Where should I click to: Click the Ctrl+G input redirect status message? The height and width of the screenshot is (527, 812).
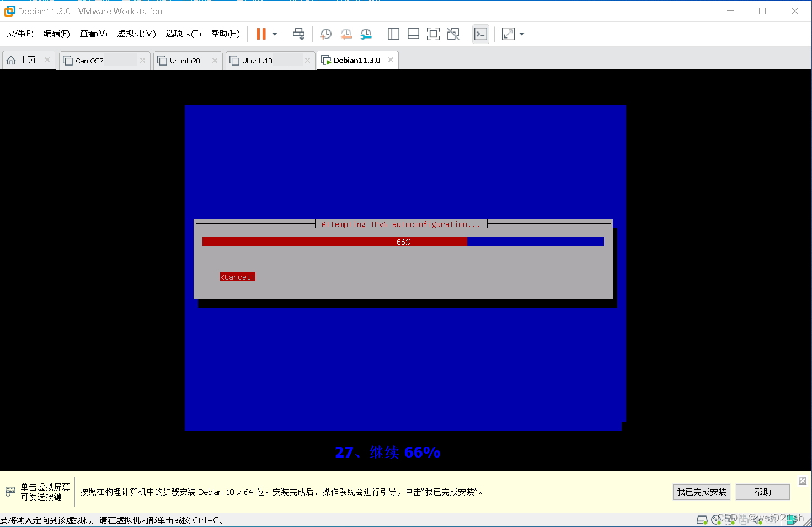[112, 520]
